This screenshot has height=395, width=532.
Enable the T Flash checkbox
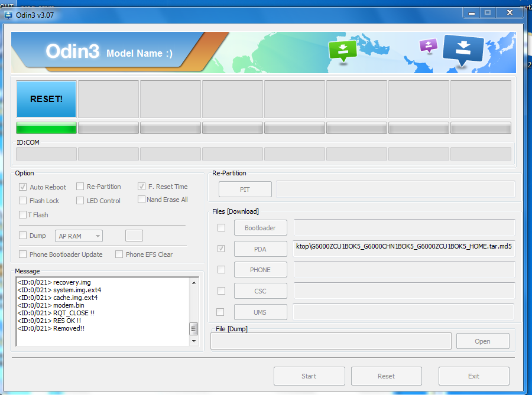[22, 214]
